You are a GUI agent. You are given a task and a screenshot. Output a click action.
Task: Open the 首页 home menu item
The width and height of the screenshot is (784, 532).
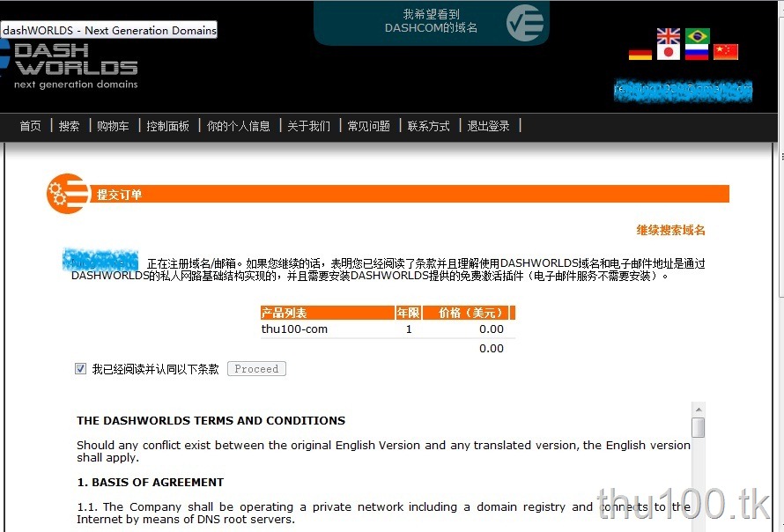tap(31, 126)
